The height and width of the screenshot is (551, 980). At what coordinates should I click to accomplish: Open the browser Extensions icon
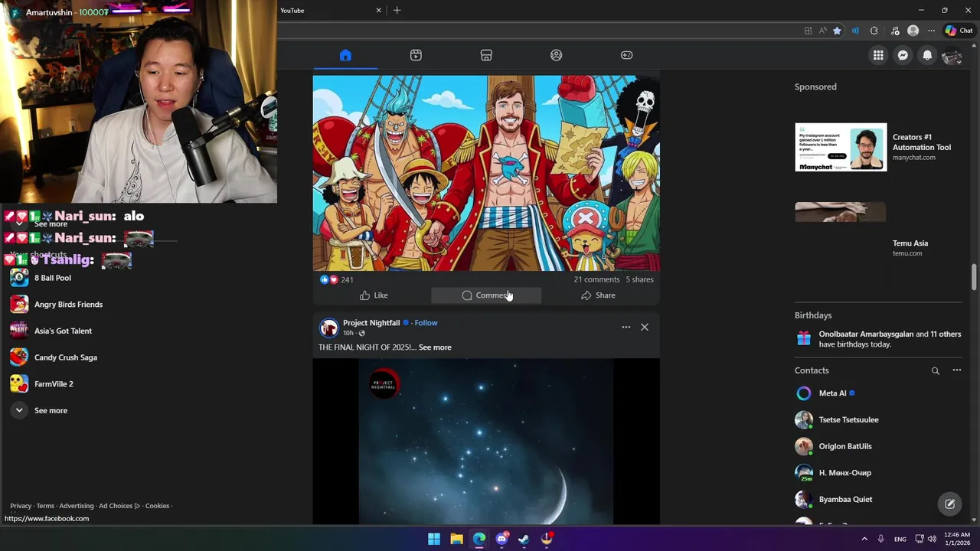point(874,31)
